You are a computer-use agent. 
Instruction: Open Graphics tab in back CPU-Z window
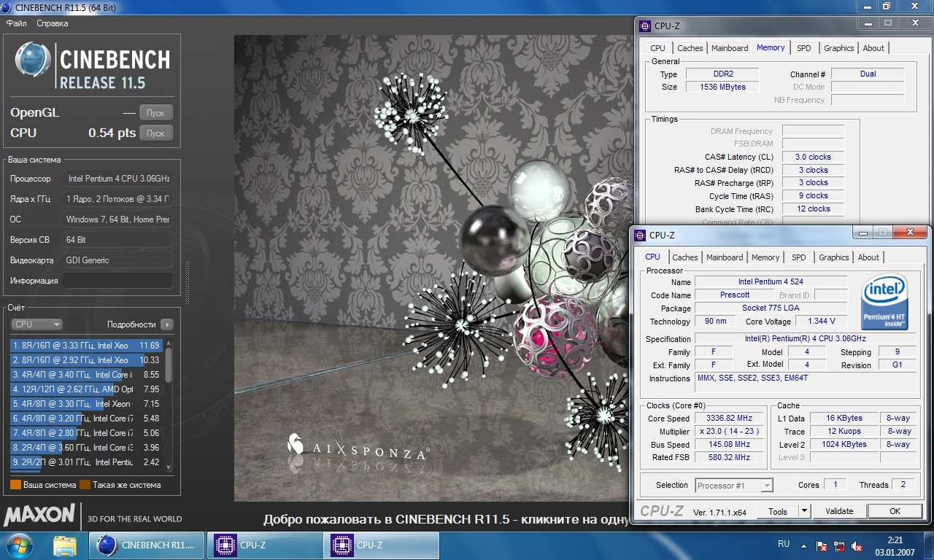[x=838, y=48]
